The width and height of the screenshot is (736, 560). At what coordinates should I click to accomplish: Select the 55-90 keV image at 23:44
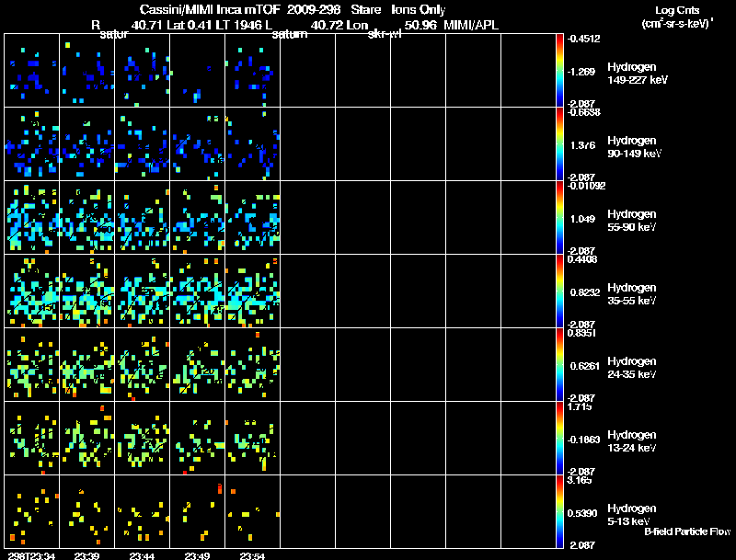[143, 218]
